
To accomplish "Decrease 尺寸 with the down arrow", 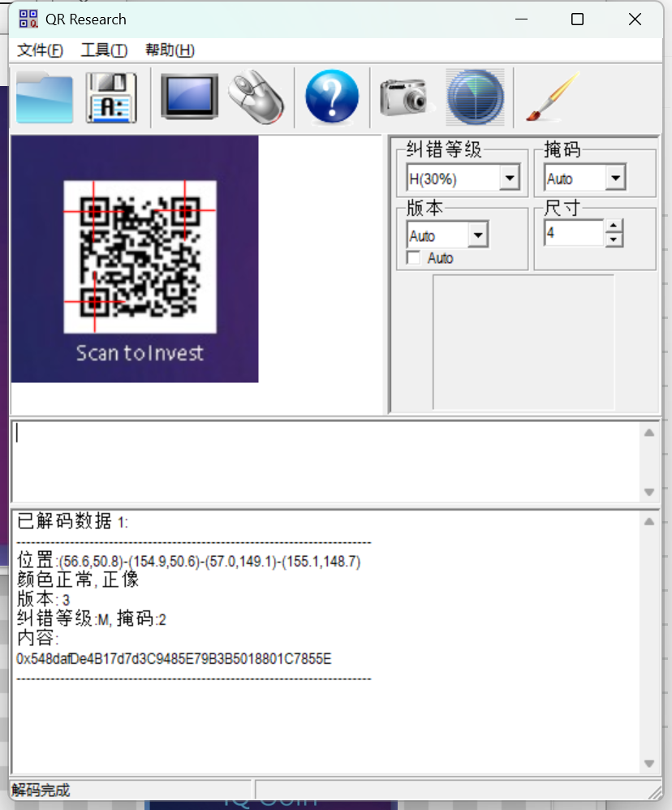I will (613, 239).
